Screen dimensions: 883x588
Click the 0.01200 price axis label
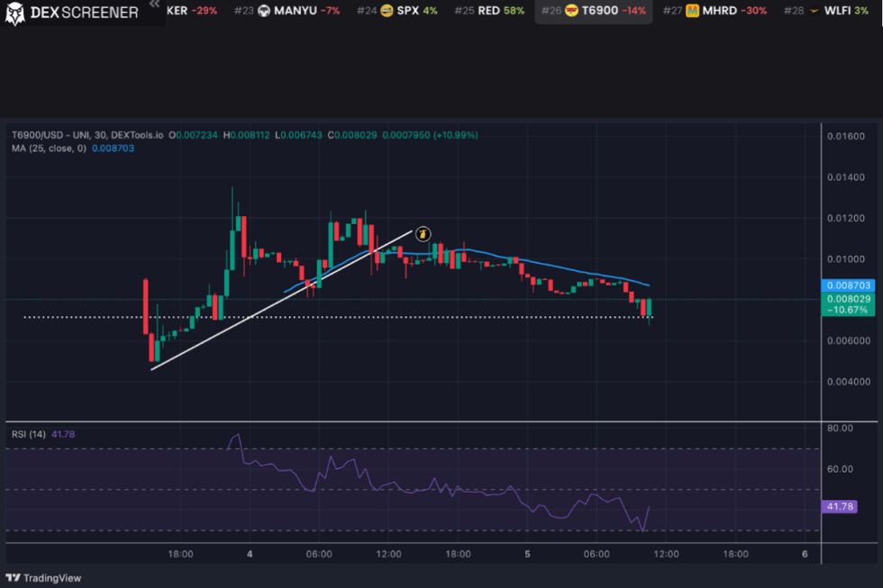coord(845,218)
